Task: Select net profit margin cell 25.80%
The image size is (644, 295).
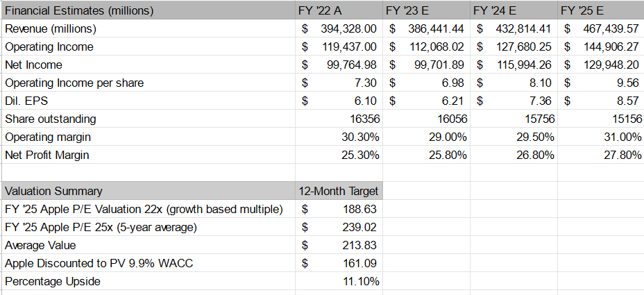Action: 426,155
